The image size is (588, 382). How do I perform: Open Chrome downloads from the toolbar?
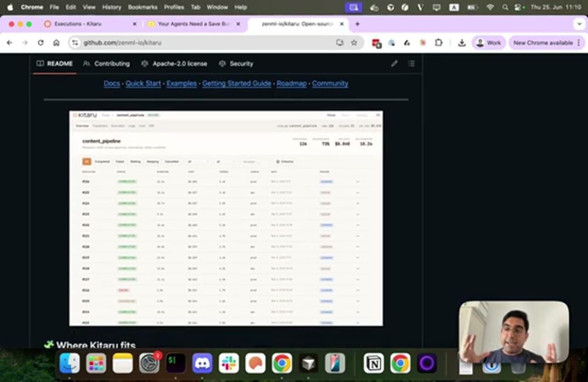462,43
